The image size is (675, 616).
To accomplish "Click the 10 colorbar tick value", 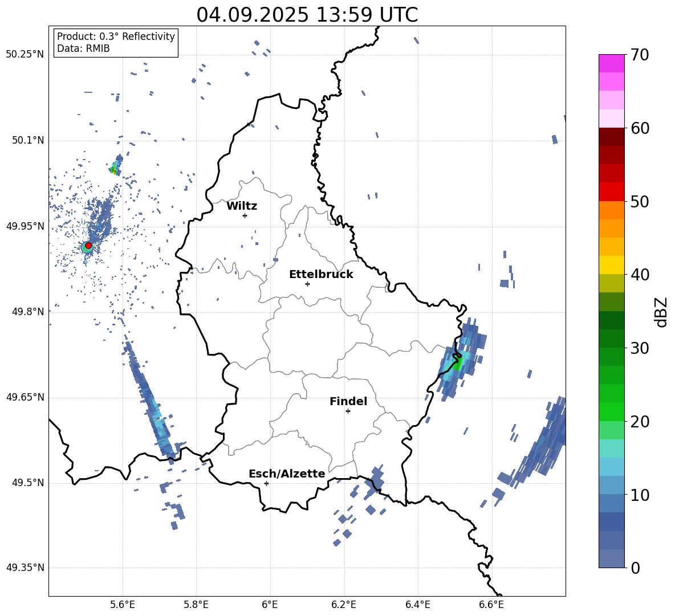I will coord(640,495).
